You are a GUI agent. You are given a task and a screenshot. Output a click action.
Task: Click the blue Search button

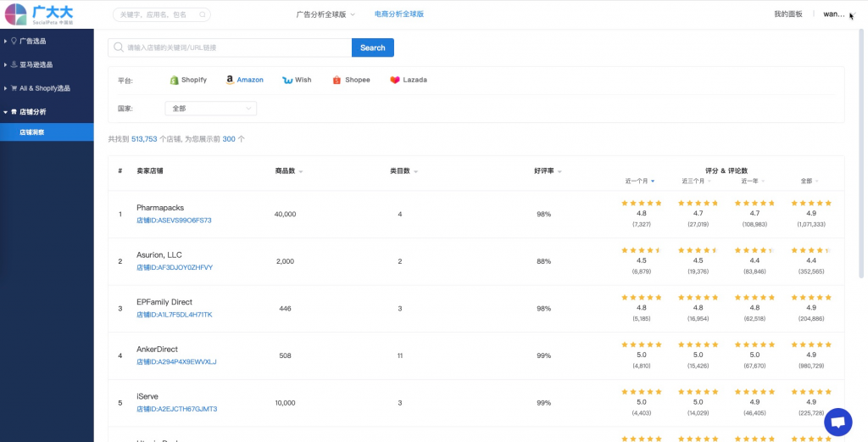click(373, 48)
